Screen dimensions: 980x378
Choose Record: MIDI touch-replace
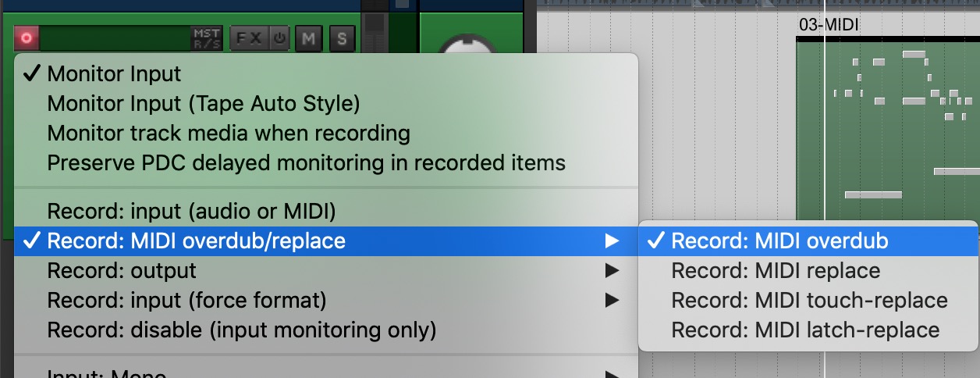coord(808,301)
